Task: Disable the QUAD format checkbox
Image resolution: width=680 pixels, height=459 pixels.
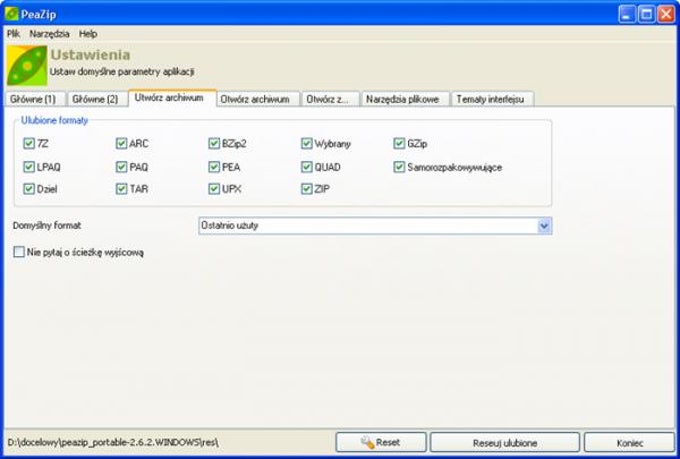Action: coord(307,167)
